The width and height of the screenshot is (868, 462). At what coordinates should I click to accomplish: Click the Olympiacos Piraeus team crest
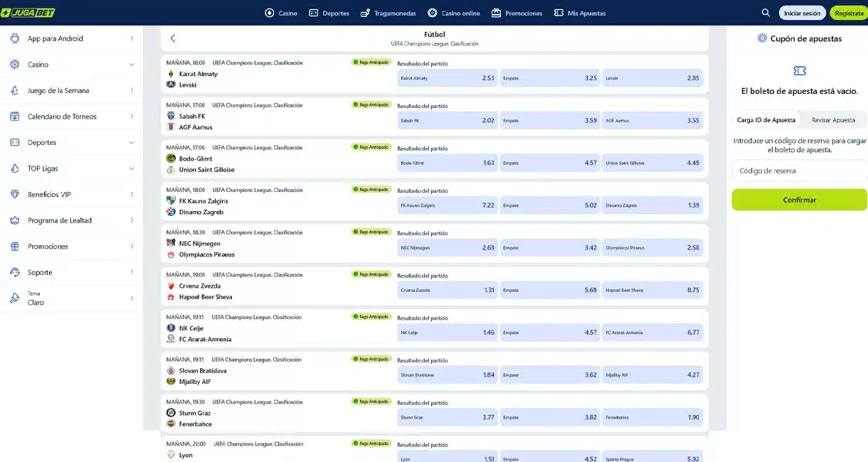click(x=171, y=254)
